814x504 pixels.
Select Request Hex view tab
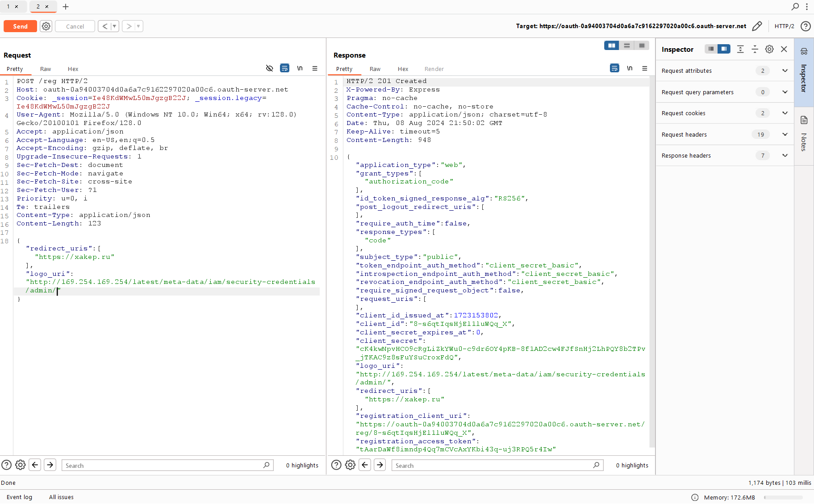click(x=73, y=69)
